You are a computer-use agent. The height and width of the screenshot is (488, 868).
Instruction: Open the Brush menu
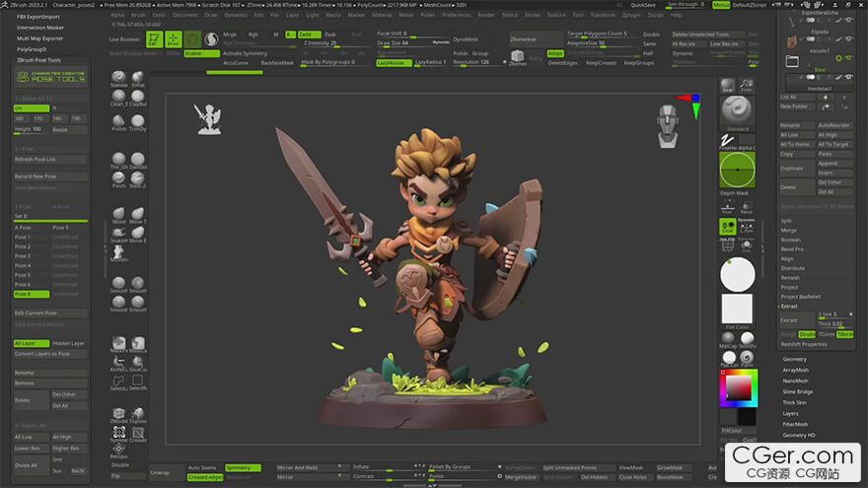click(138, 15)
